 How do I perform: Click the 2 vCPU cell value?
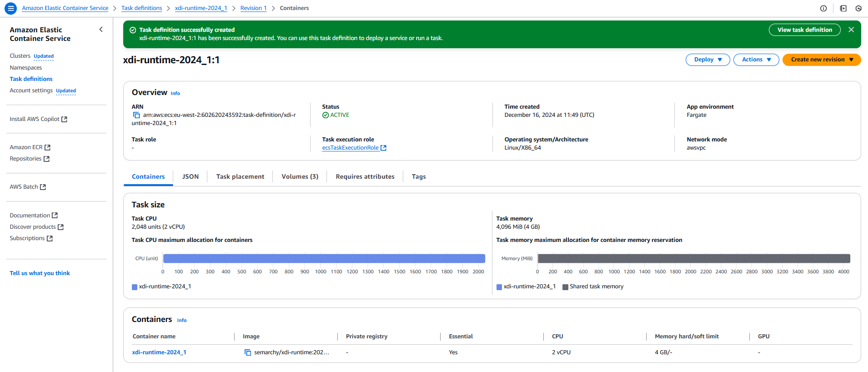point(561,352)
